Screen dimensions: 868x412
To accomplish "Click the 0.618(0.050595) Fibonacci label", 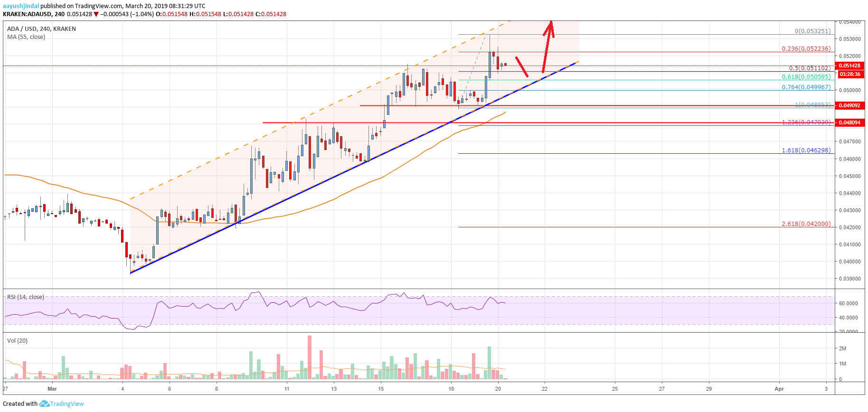I will click(806, 77).
